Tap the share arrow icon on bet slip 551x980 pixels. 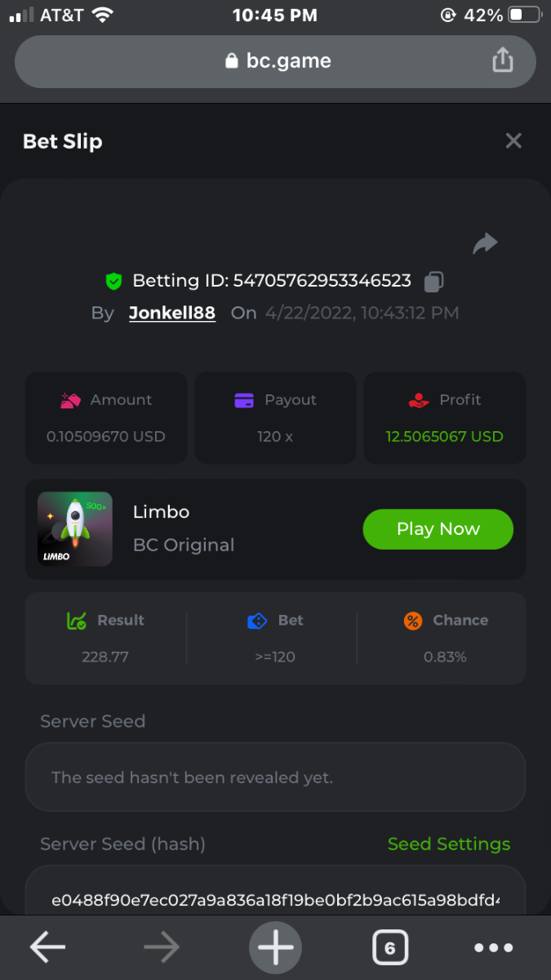[485, 243]
